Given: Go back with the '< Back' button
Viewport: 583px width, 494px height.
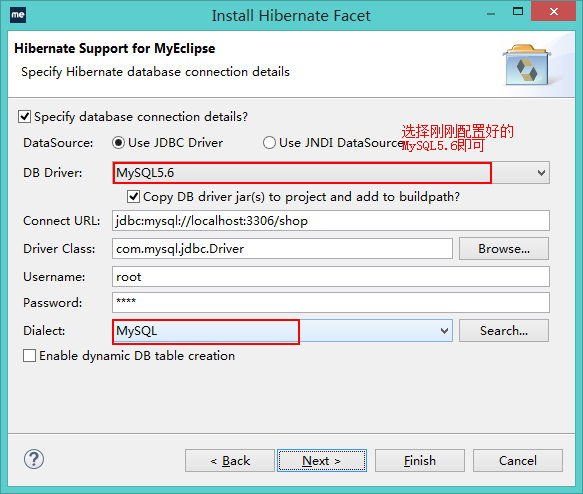Looking at the screenshot, I should 230,461.
